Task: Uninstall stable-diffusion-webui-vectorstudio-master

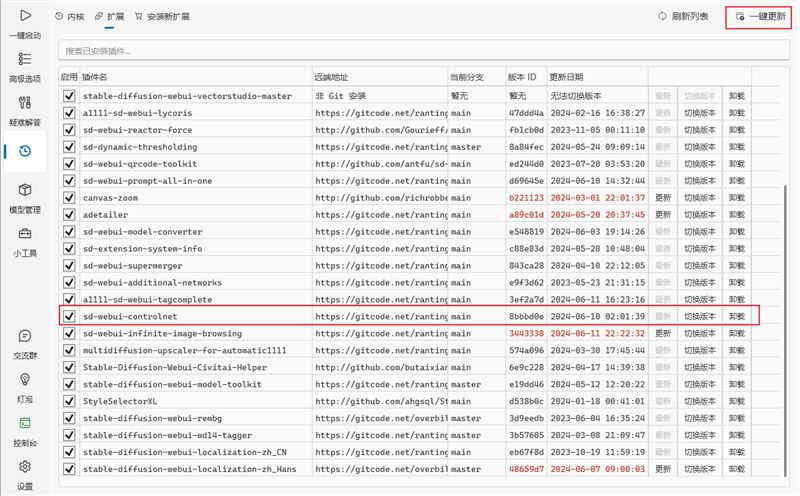Action: [737, 96]
